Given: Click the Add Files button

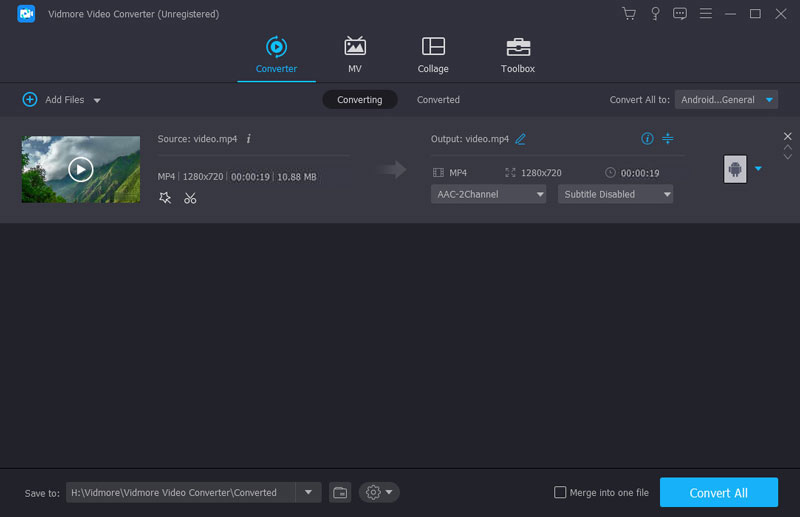Looking at the screenshot, I should coord(55,100).
